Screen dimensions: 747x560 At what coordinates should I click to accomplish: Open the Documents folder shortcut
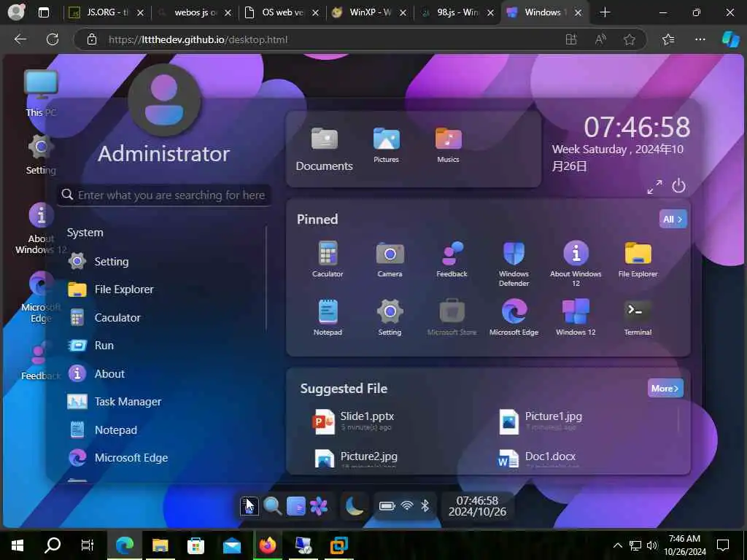(325, 149)
